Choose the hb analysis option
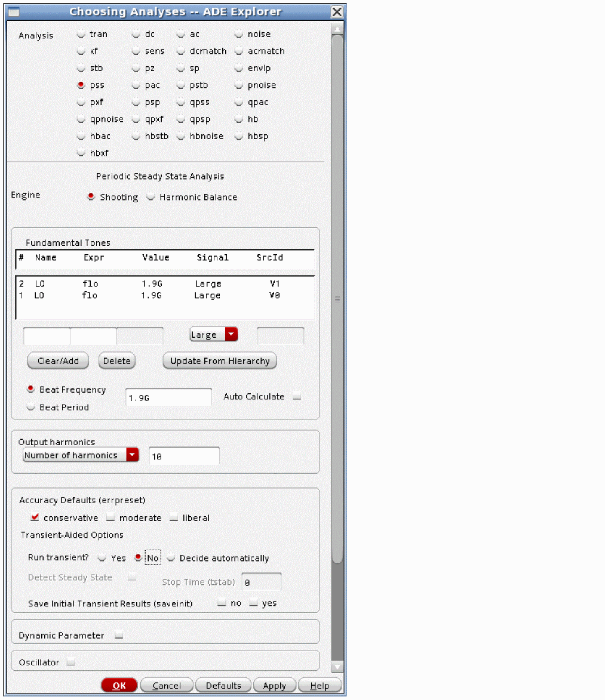This screenshot has width=605, height=700. coord(239,119)
